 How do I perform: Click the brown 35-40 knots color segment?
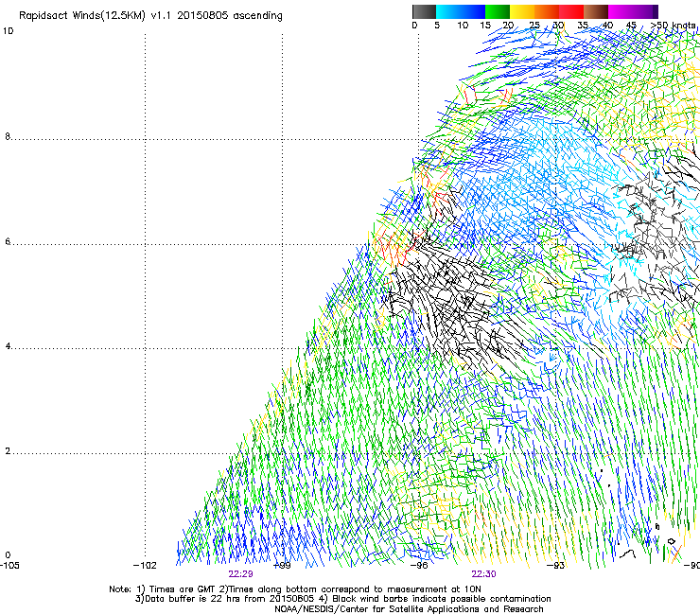(596, 11)
